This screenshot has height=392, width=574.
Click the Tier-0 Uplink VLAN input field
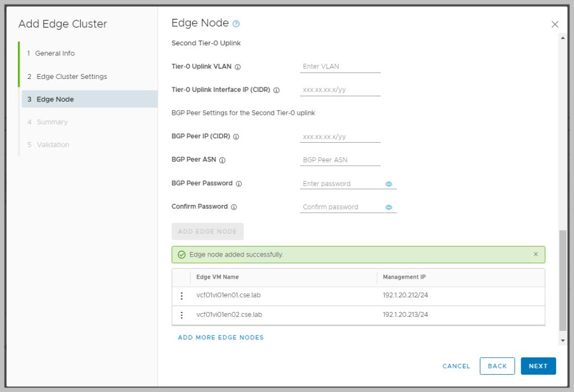340,67
